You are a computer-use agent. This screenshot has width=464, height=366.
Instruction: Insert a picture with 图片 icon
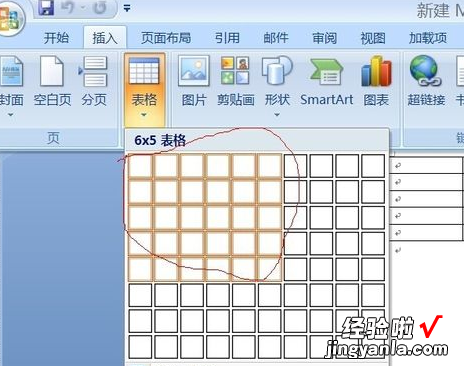point(194,82)
